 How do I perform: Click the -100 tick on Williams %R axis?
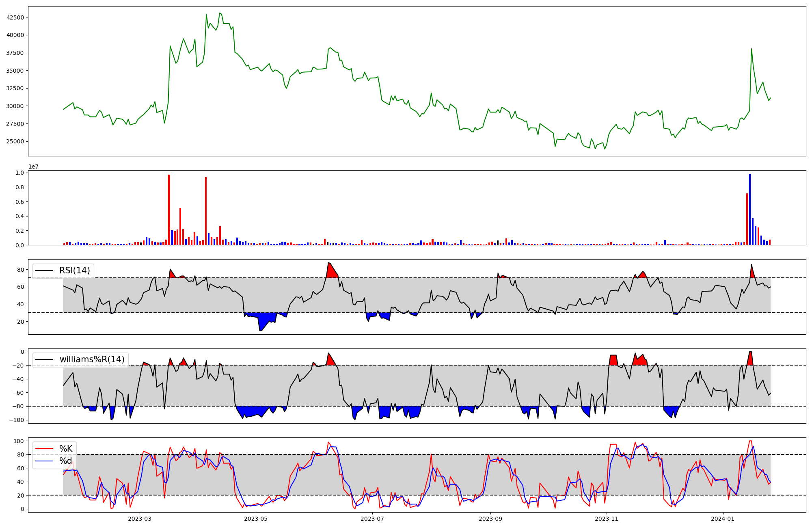click(x=17, y=420)
